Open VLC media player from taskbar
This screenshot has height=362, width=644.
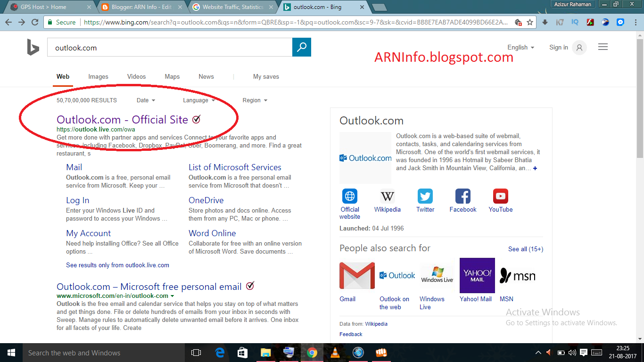[x=335, y=353]
